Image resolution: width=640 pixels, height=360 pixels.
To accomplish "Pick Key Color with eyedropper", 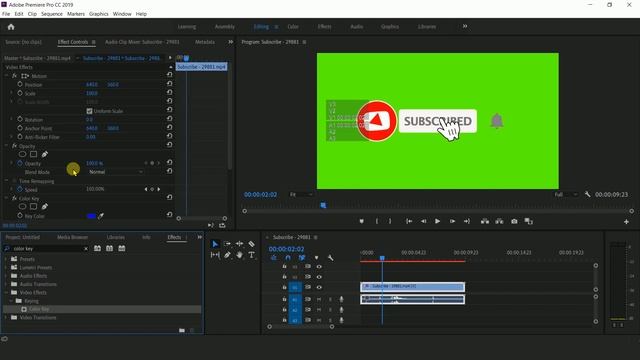I will pyautogui.click(x=101, y=216).
